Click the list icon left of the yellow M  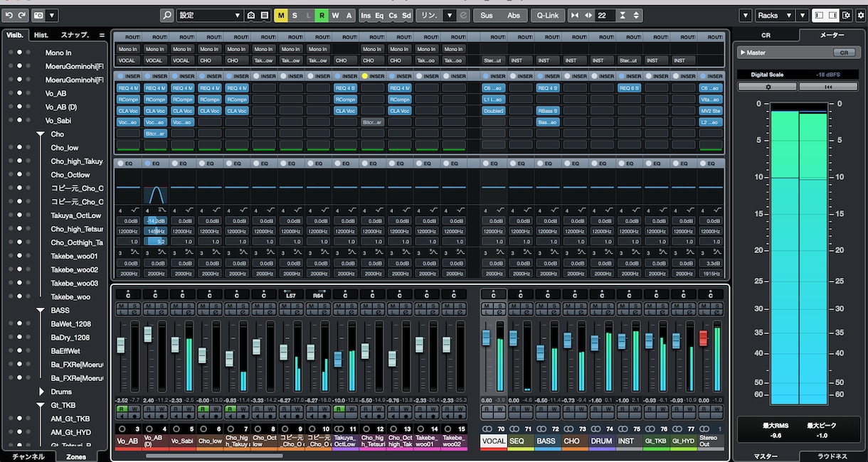pos(264,15)
